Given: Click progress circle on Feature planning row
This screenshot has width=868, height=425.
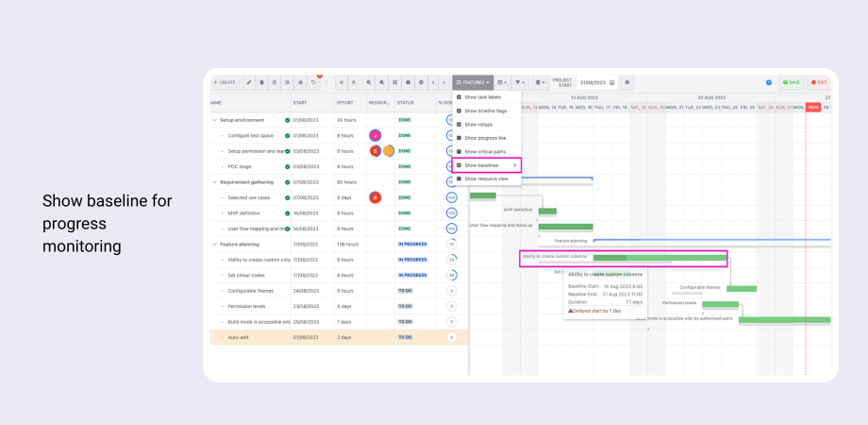Looking at the screenshot, I should (x=452, y=244).
